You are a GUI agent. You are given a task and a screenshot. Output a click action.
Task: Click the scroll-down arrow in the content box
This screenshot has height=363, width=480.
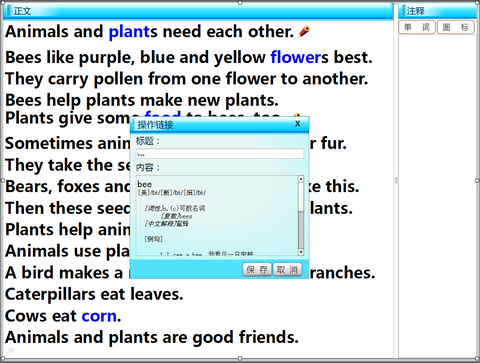coord(301,252)
